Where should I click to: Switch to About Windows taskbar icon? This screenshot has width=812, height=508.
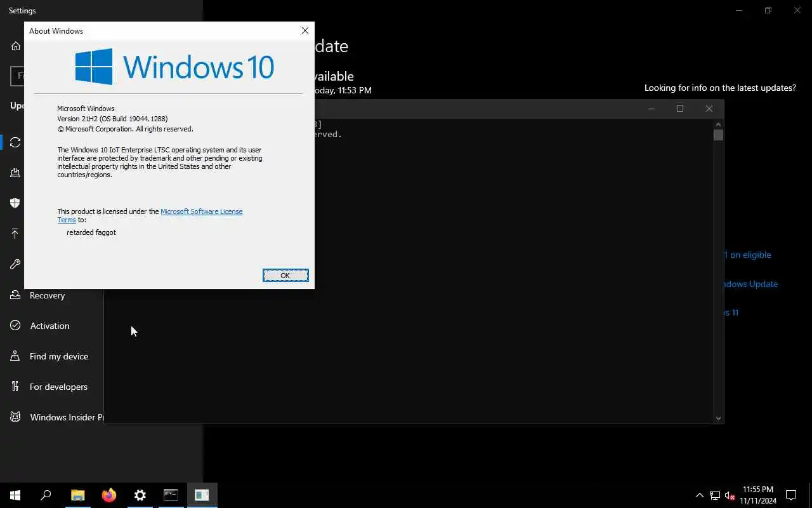[x=202, y=495]
